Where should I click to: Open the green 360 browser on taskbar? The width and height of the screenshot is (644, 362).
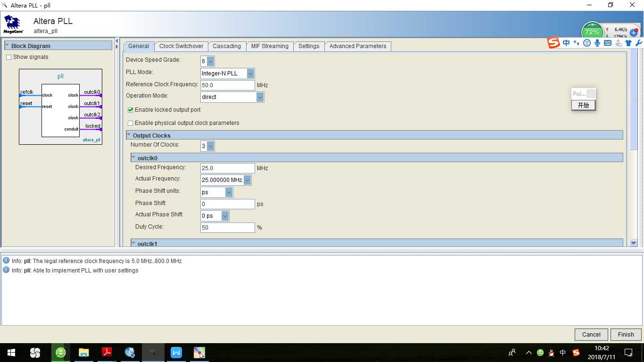(60, 353)
